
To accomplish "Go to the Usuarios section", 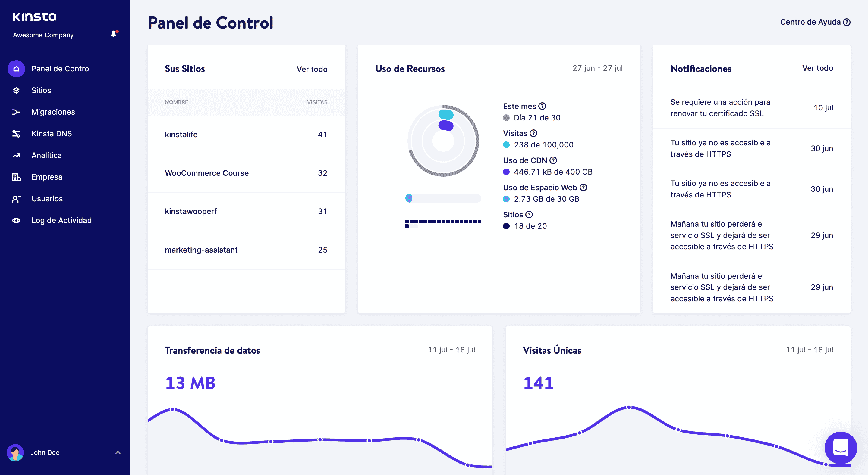I will pos(47,199).
